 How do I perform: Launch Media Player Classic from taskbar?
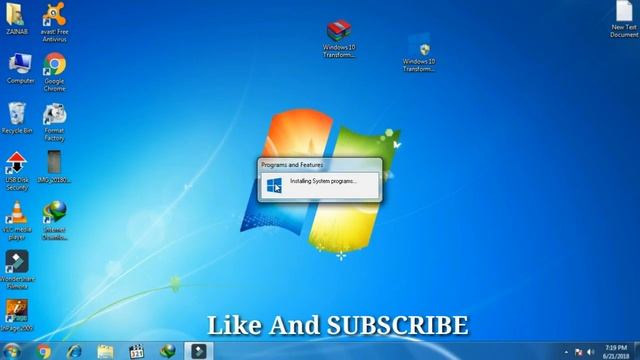(136, 351)
